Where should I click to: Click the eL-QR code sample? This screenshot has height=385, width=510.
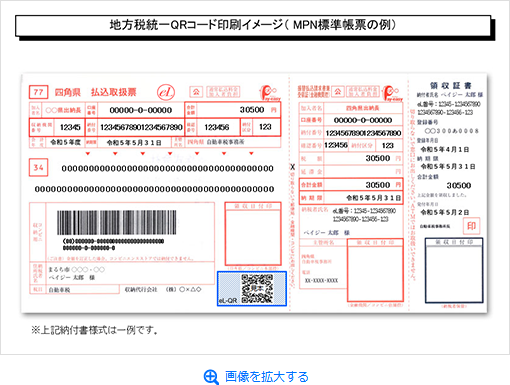pos(252,288)
